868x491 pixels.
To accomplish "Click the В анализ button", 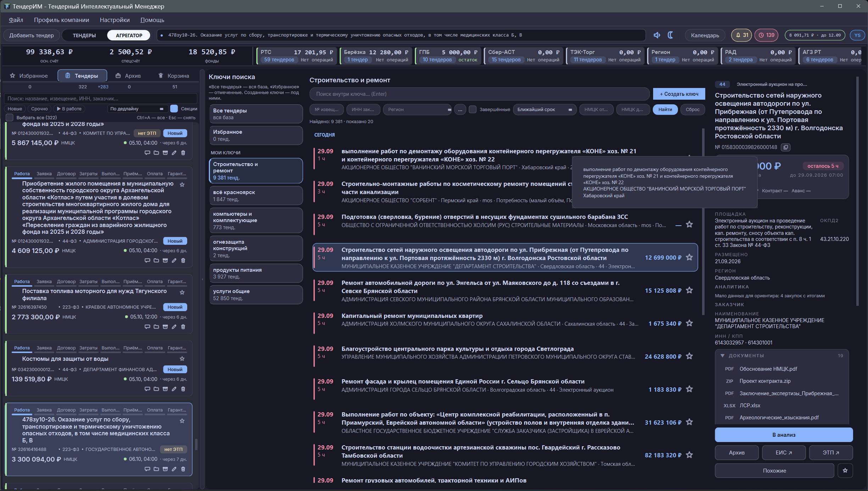I will tap(784, 435).
